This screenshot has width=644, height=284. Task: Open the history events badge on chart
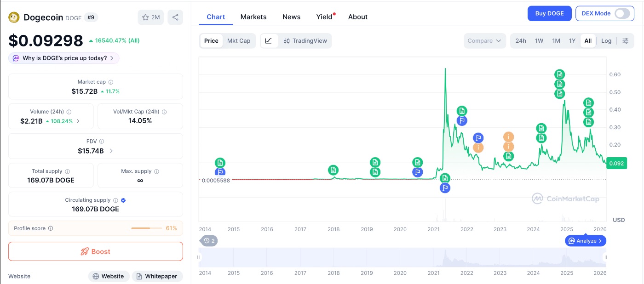[x=209, y=241]
